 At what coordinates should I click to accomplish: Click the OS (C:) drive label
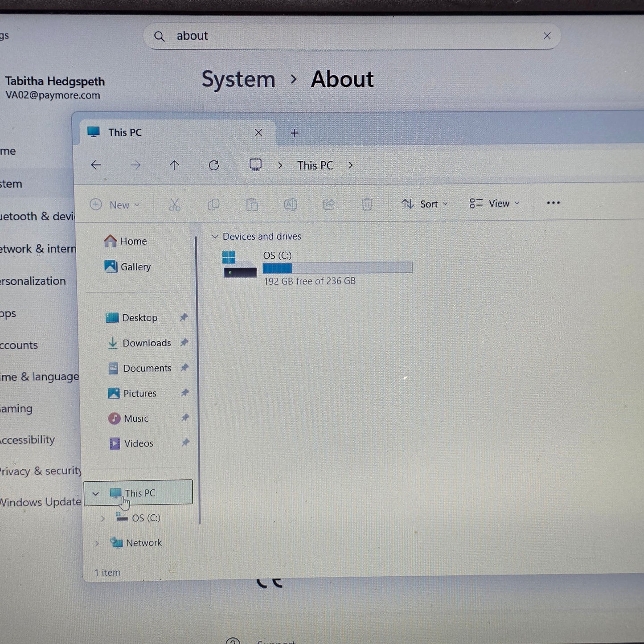pyautogui.click(x=277, y=255)
